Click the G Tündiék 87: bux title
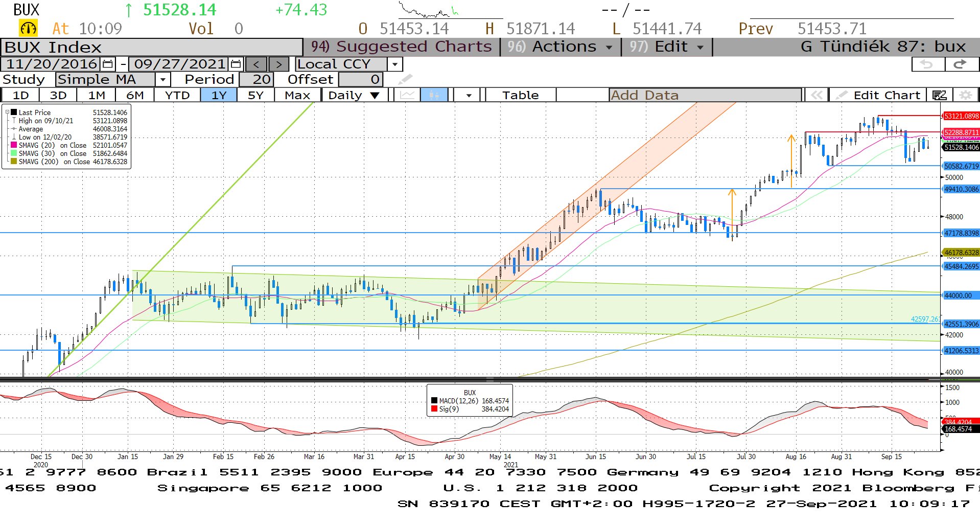This screenshot has width=980, height=524. [883, 47]
